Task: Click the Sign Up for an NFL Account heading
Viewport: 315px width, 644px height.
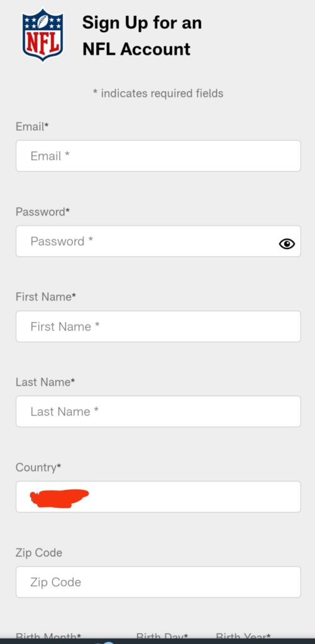Action: [142, 36]
